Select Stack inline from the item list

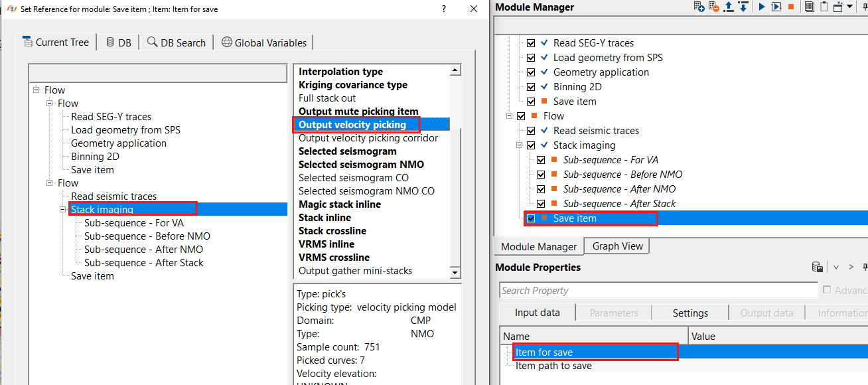point(325,218)
